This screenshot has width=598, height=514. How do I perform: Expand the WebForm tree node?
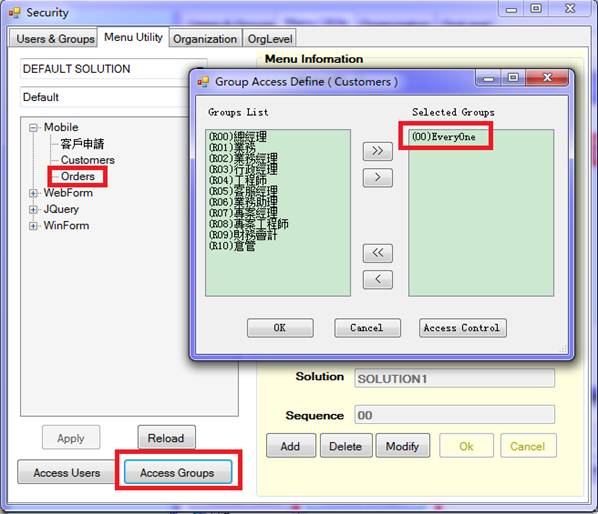(x=33, y=193)
